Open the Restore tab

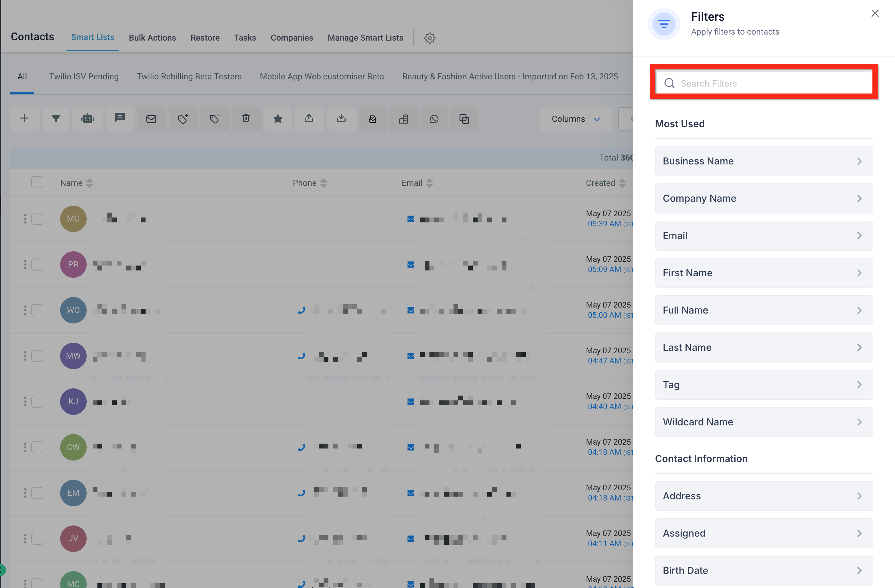(205, 38)
